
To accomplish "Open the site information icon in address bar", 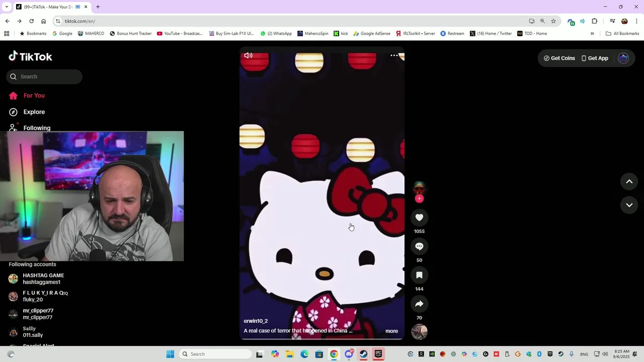I will pyautogui.click(x=58, y=21).
